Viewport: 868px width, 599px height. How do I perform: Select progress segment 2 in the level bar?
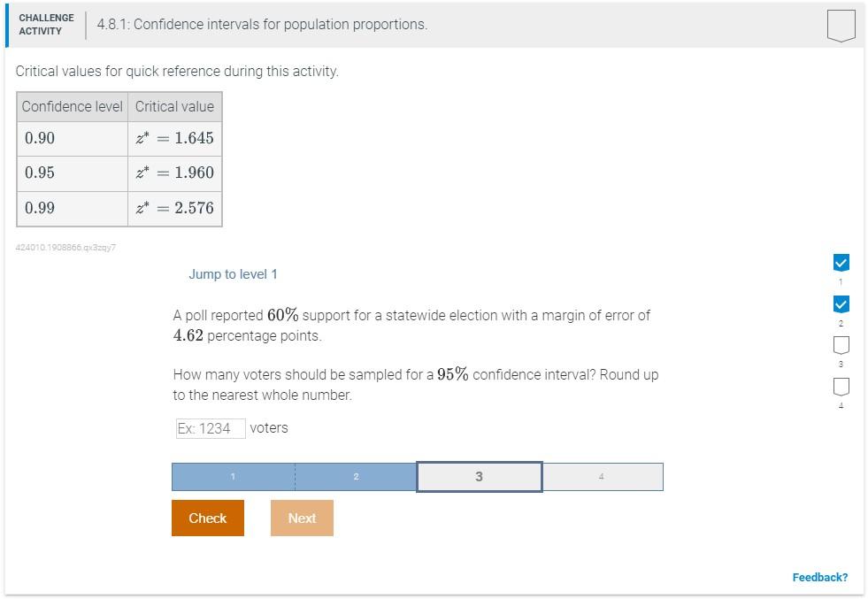click(355, 476)
